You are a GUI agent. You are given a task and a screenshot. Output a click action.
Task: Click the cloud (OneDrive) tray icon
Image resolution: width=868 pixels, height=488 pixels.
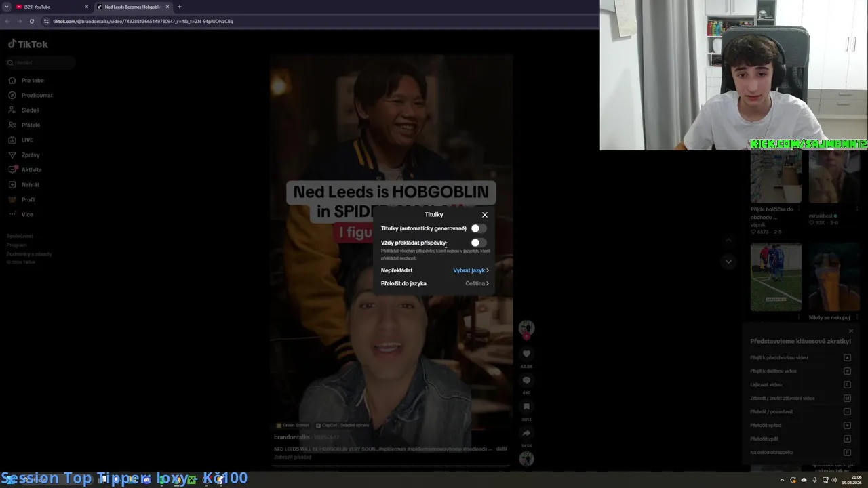click(x=804, y=480)
